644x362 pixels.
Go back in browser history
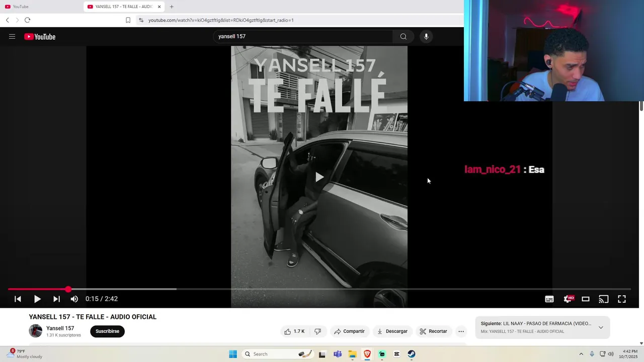tap(8, 20)
